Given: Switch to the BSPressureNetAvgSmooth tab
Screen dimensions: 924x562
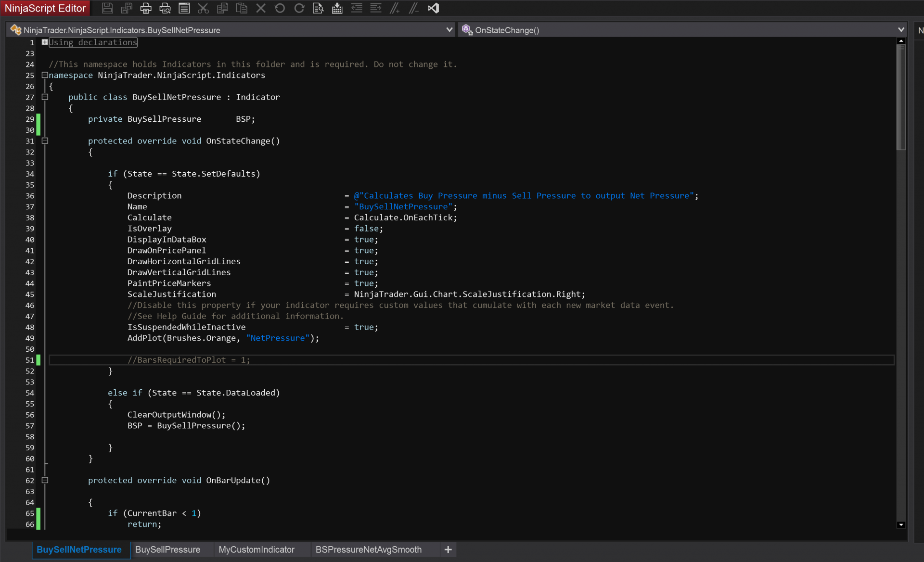Looking at the screenshot, I should tap(368, 549).
